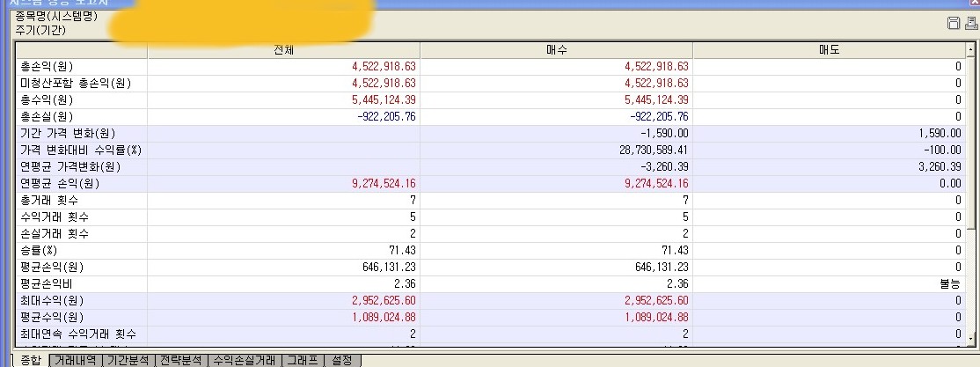Switch to the 종합 tab
The width and height of the screenshot is (980, 367).
[x=30, y=360]
